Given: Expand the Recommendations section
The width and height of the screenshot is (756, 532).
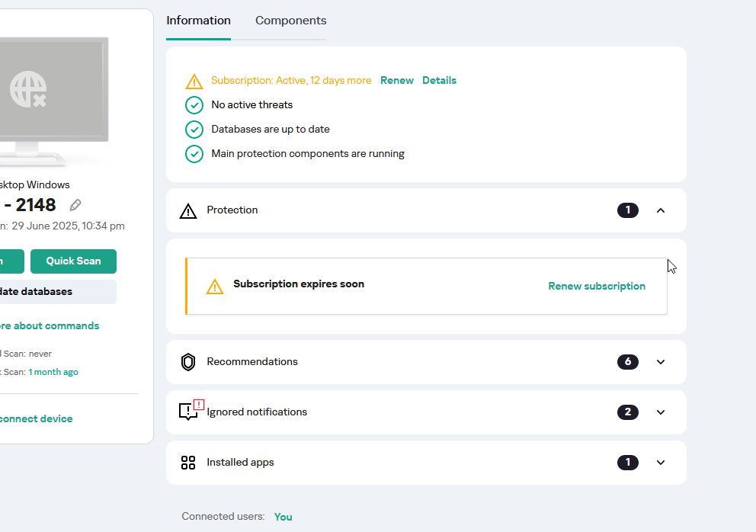Looking at the screenshot, I should tap(661, 362).
